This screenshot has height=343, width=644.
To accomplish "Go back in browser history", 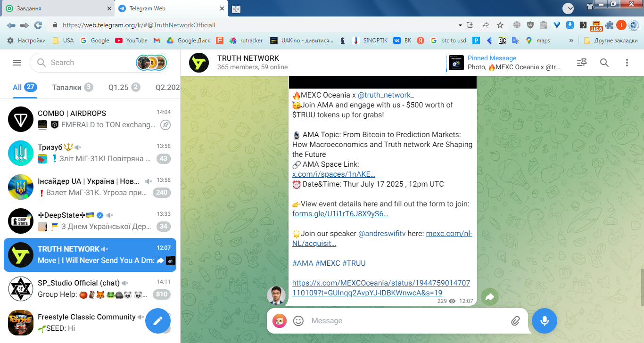I will (x=11, y=25).
